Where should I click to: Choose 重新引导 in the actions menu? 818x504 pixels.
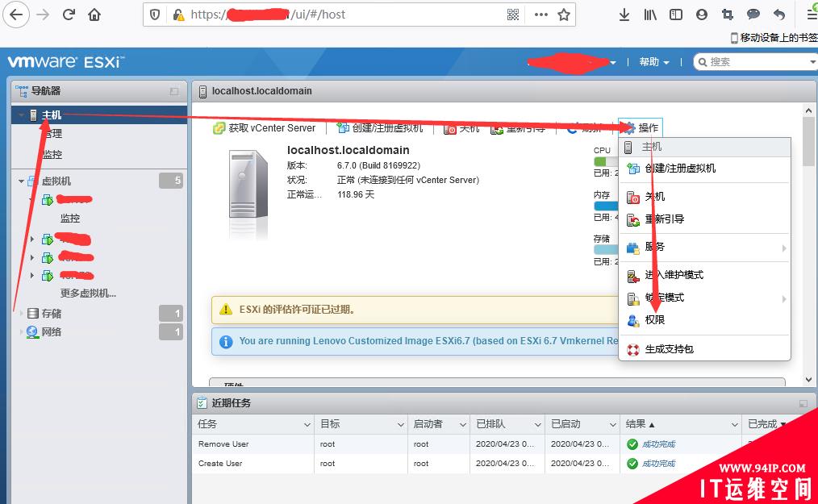[x=704, y=219]
